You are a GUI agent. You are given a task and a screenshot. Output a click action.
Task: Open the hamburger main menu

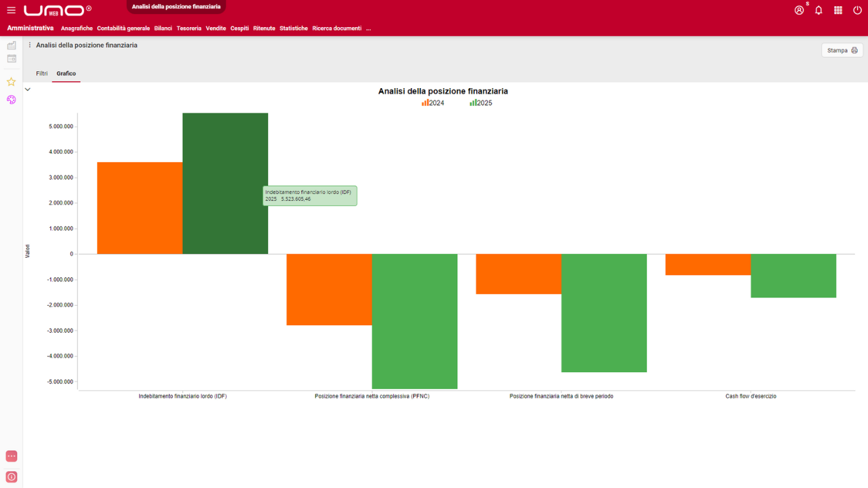[11, 10]
